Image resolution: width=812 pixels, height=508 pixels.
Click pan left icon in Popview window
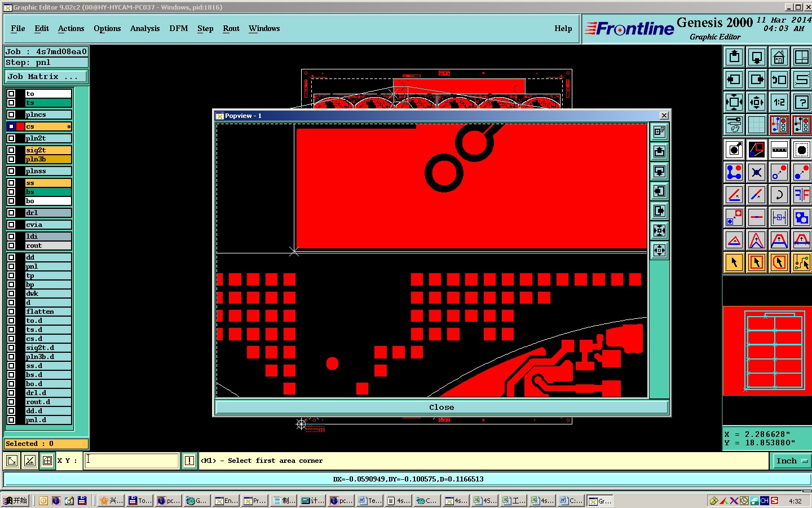pyautogui.click(x=659, y=191)
